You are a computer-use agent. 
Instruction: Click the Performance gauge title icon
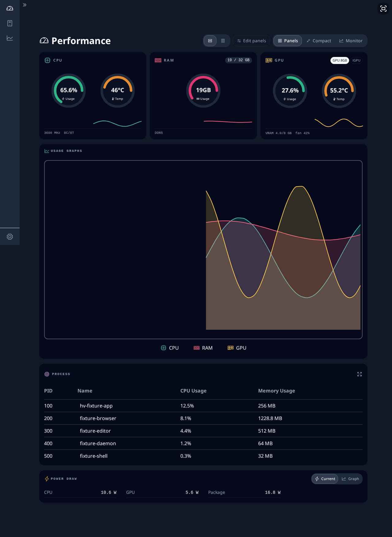pyautogui.click(x=44, y=41)
